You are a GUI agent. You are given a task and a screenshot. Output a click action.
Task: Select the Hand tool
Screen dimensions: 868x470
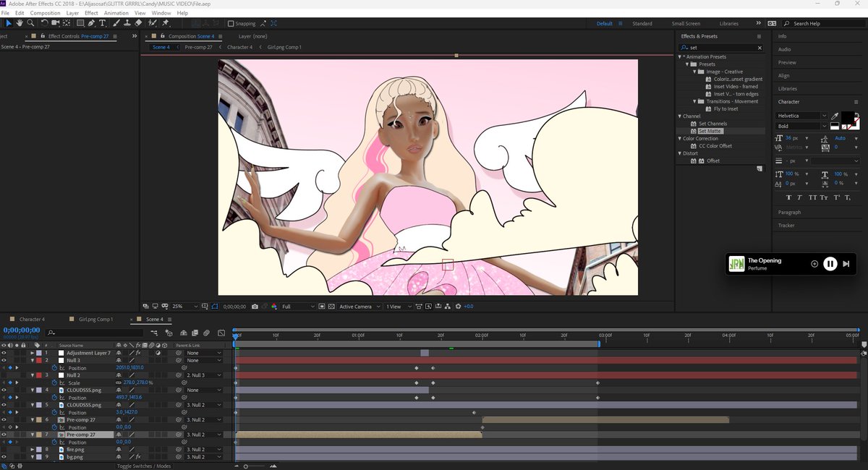19,23
